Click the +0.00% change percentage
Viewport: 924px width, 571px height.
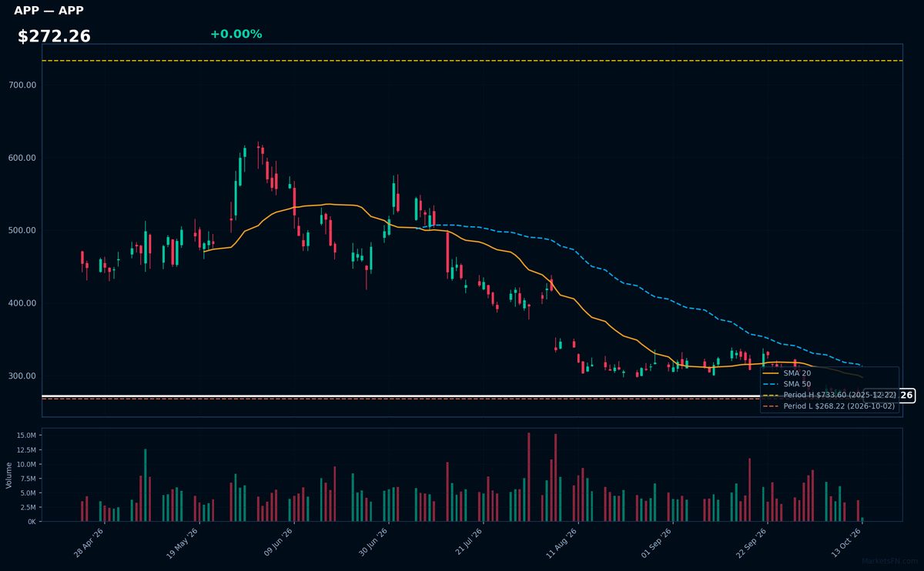click(236, 34)
